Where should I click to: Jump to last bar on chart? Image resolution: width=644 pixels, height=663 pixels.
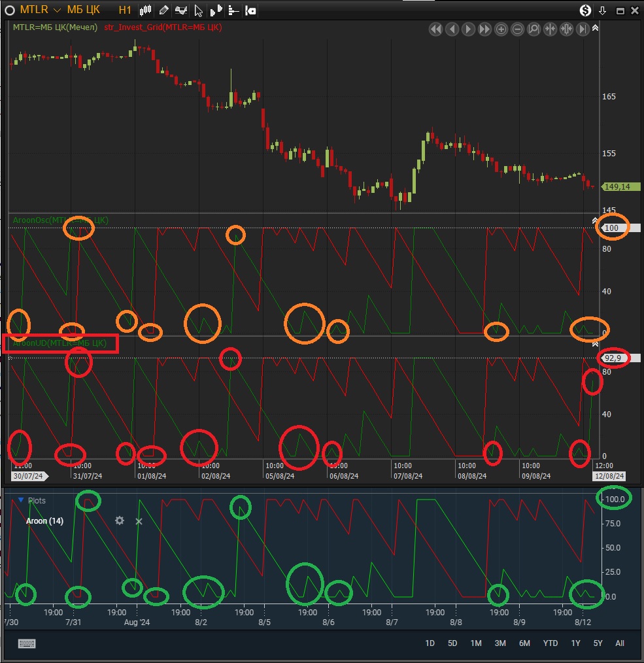583,29
